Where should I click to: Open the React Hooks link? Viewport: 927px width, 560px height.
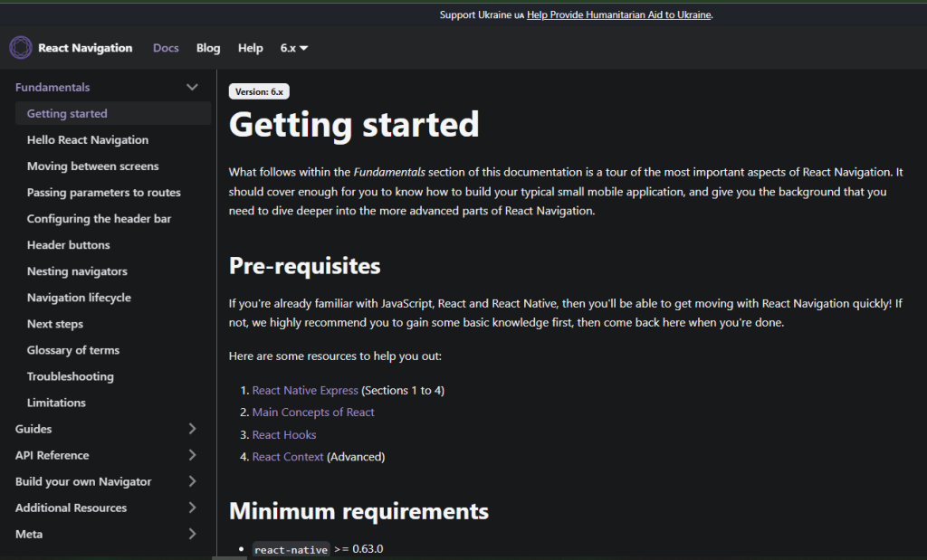click(283, 435)
